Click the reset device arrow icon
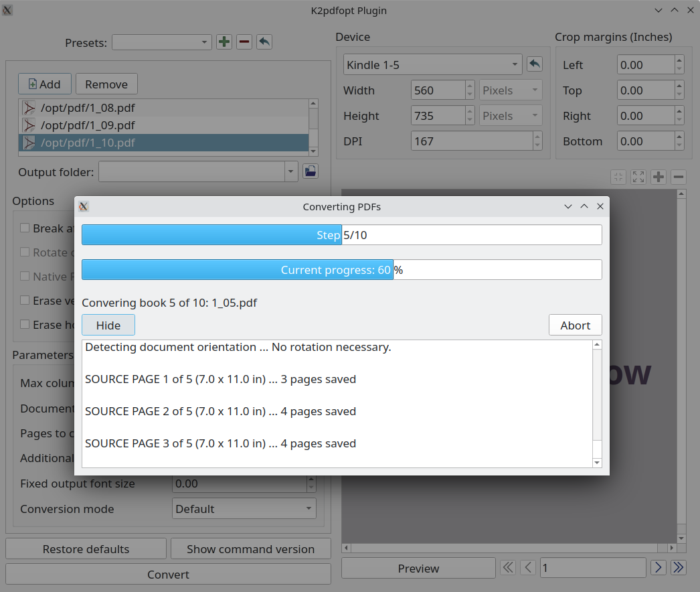Viewport: 700px width, 592px height. pyautogui.click(x=535, y=64)
